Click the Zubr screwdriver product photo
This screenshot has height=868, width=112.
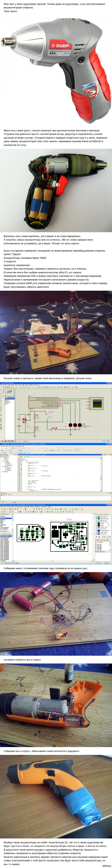point(56,69)
